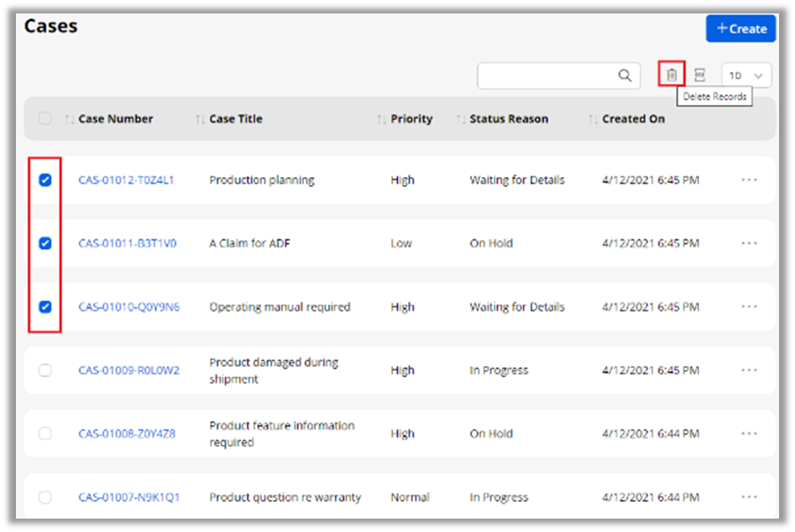
Task: Uncheck the Production planning case checkbox
Action: pyautogui.click(x=45, y=180)
